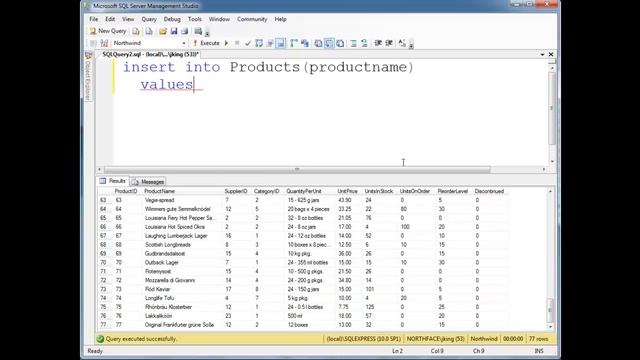The image size is (640, 360).
Task: Toggle Include Client Statistics
Action: pyautogui.click(x=305, y=43)
